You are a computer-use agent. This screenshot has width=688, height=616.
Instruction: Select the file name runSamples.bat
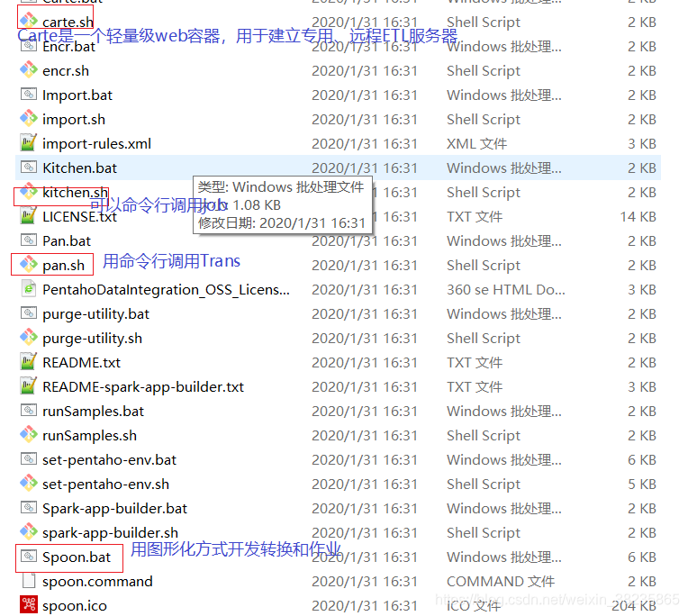pyautogui.click(x=93, y=411)
